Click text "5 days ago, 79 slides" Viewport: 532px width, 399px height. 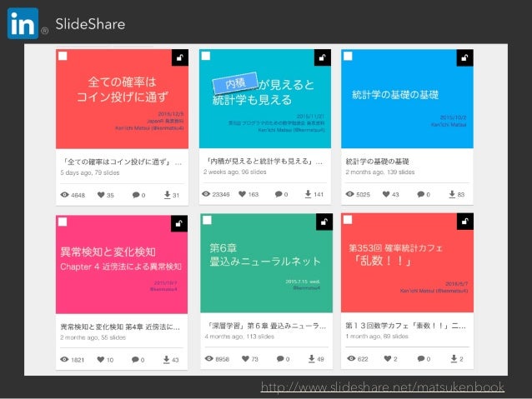(90, 172)
